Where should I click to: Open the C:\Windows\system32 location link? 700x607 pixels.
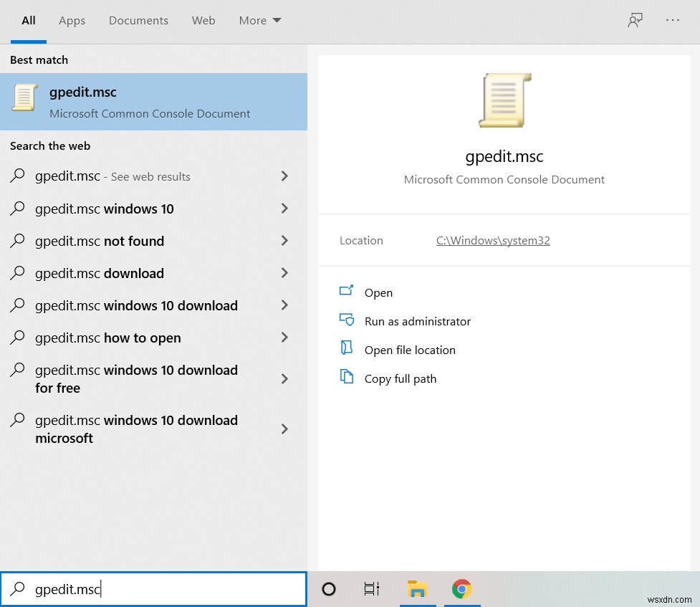[492, 240]
